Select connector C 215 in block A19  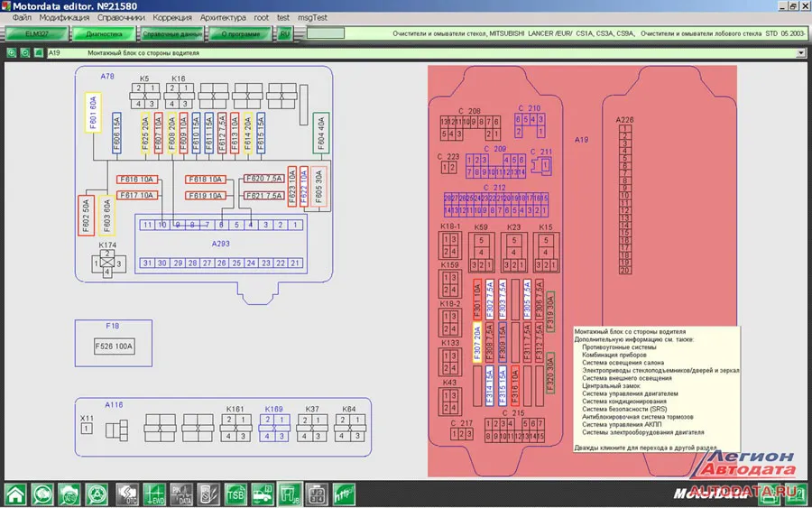(x=515, y=430)
